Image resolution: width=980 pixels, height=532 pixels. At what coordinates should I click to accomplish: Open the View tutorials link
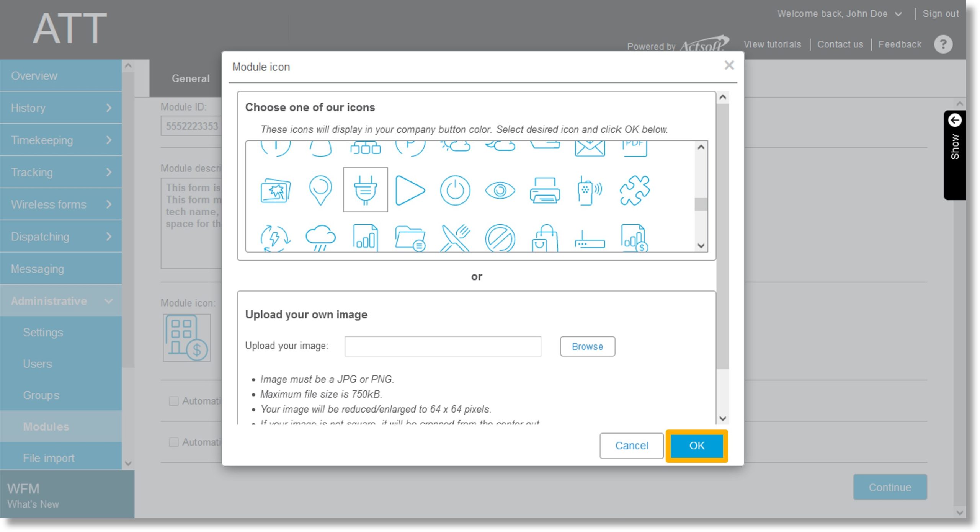pos(772,44)
